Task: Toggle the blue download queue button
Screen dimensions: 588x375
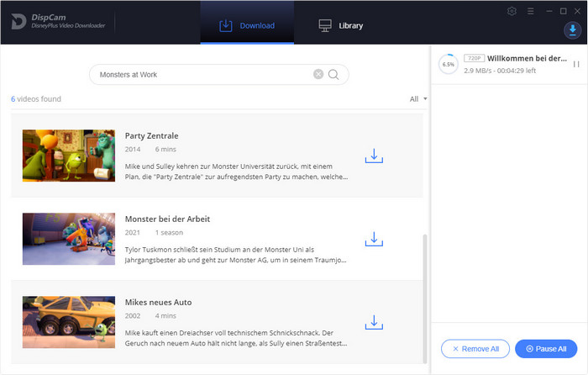Action: click(571, 30)
